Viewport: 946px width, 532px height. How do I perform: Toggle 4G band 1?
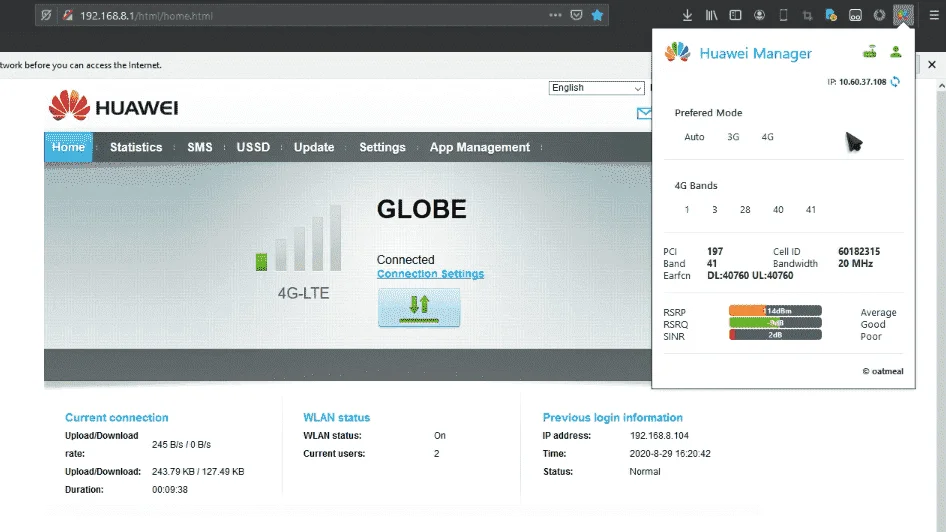(687, 210)
